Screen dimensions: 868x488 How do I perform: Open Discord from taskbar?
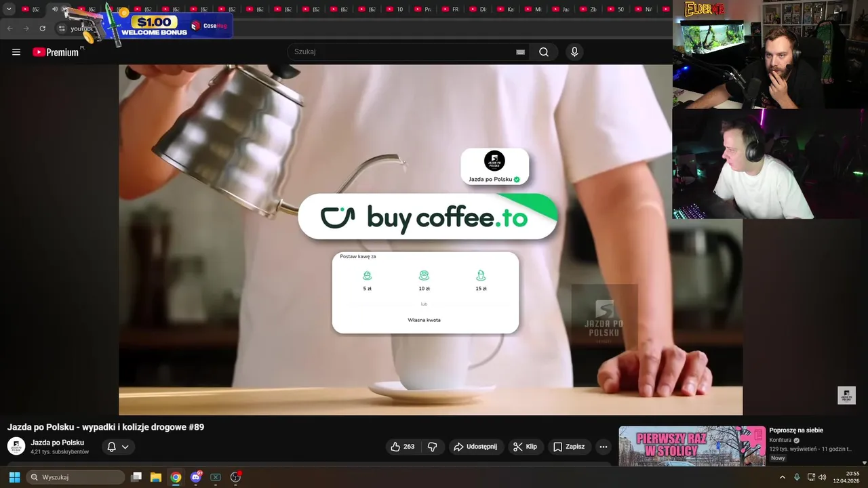coord(196,477)
